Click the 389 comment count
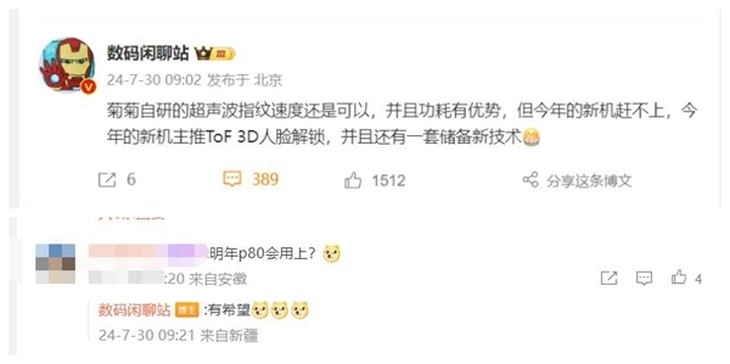 (x=265, y=179)
